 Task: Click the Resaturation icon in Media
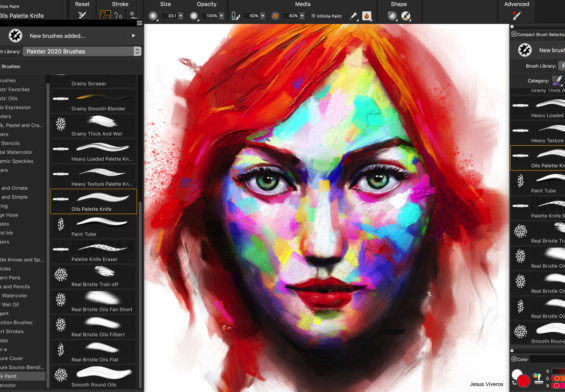tap(236, 16)
